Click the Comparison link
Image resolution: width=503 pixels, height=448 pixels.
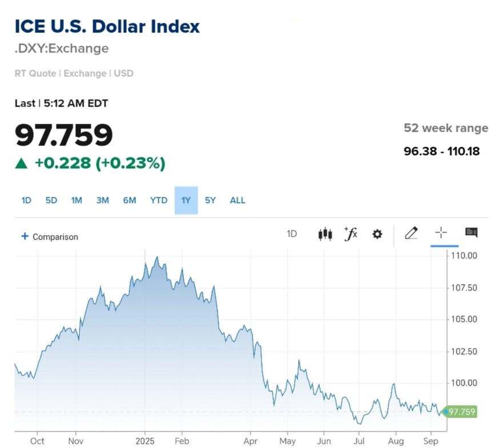coord(55,237)
